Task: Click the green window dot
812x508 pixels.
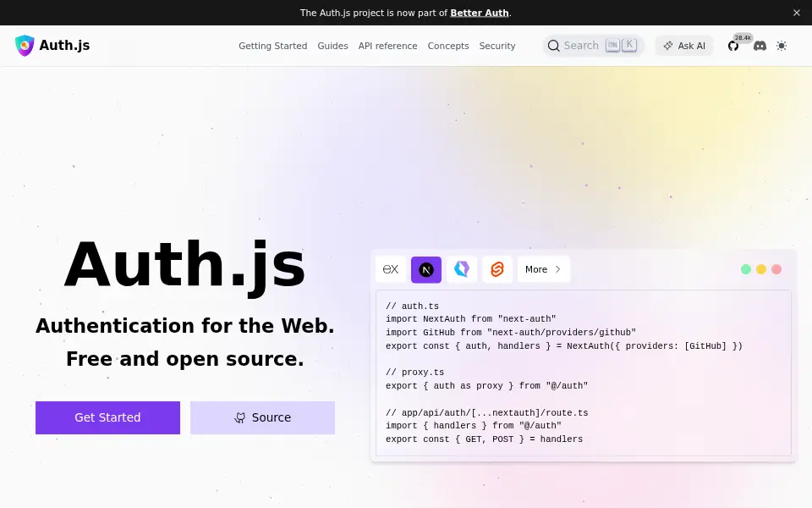Action: tap(746, 269)
